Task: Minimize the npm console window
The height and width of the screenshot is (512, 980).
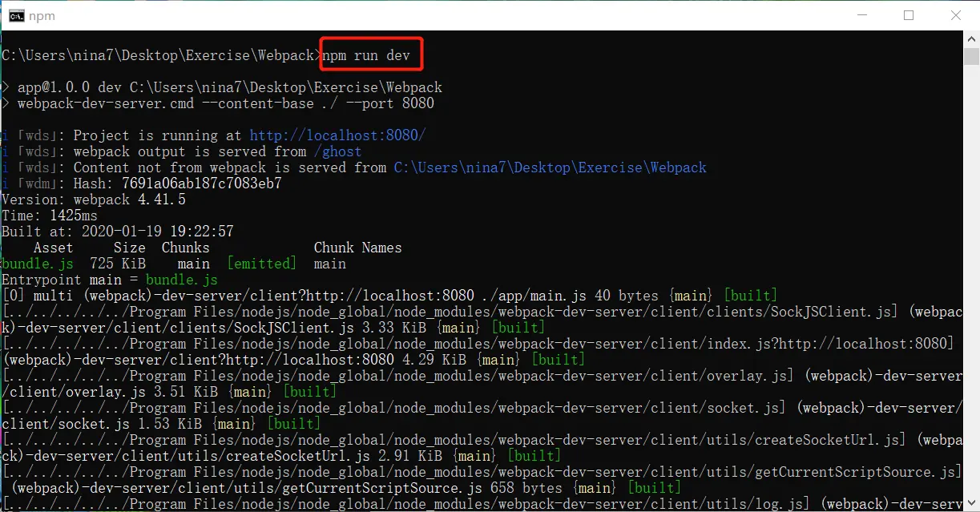Action: click(861, 15)
